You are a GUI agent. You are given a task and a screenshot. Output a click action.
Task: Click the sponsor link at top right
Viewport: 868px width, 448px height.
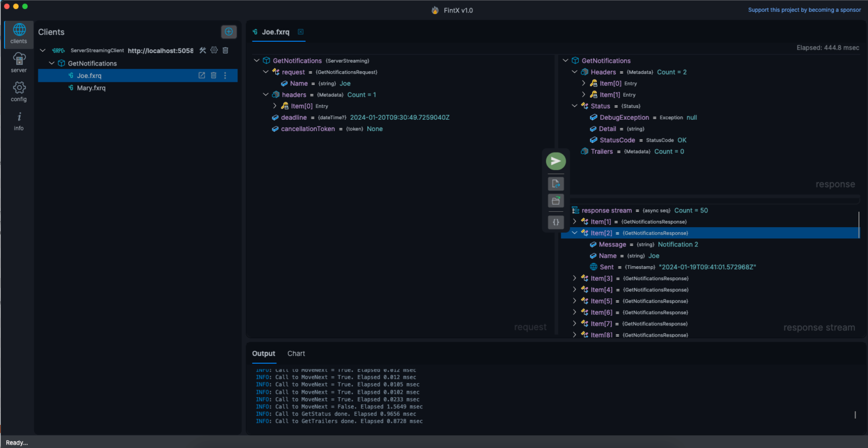(x=804, y=10)
